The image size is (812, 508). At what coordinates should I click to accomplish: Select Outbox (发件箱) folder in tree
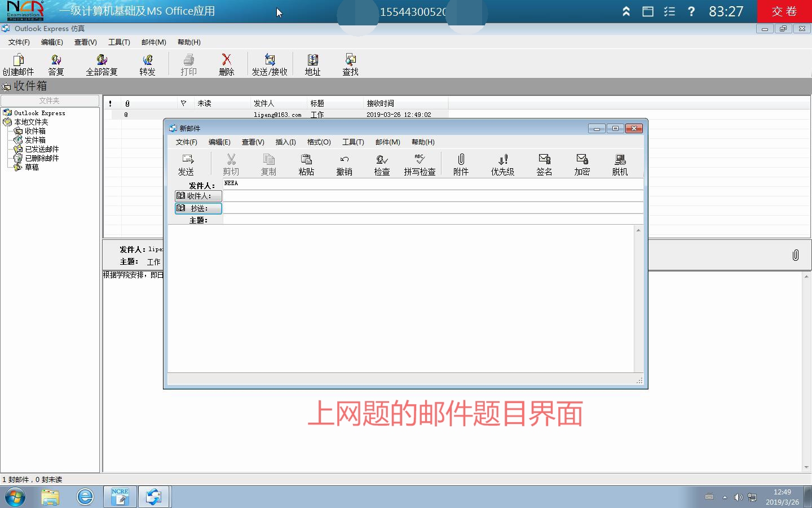point(35,140)
